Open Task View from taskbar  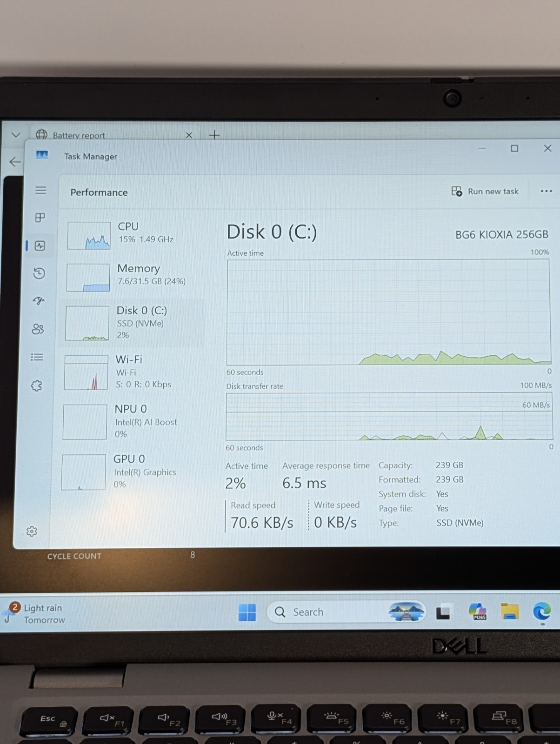(x=443, y=613)
